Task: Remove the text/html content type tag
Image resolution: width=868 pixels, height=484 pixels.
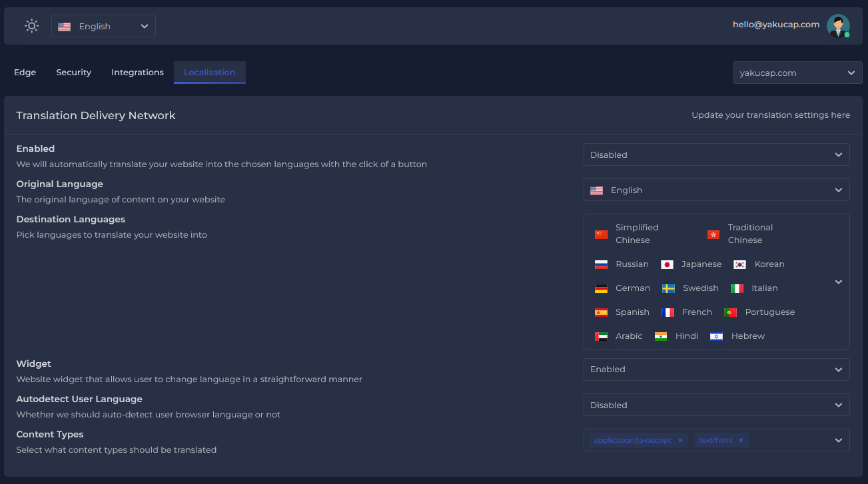Action: [x=741, y=440]
